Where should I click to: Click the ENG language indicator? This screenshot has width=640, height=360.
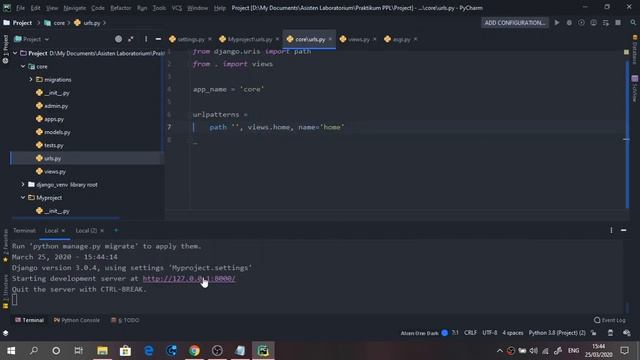point(573,351)
